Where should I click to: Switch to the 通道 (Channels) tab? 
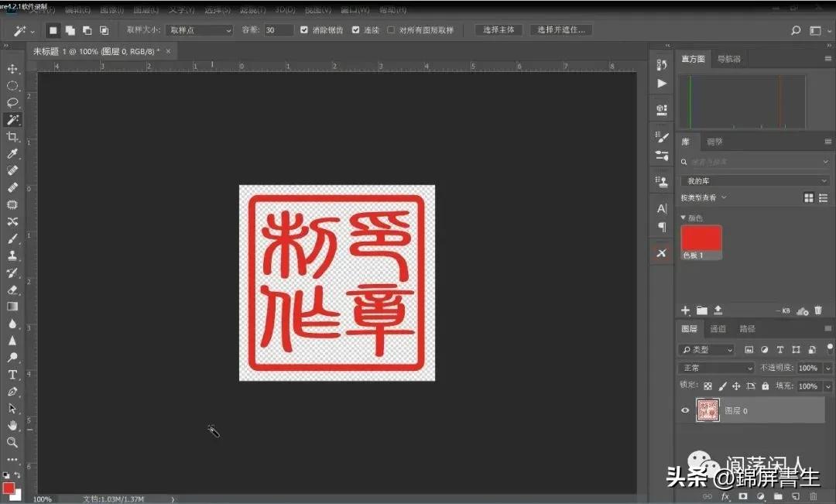point(717,327)
